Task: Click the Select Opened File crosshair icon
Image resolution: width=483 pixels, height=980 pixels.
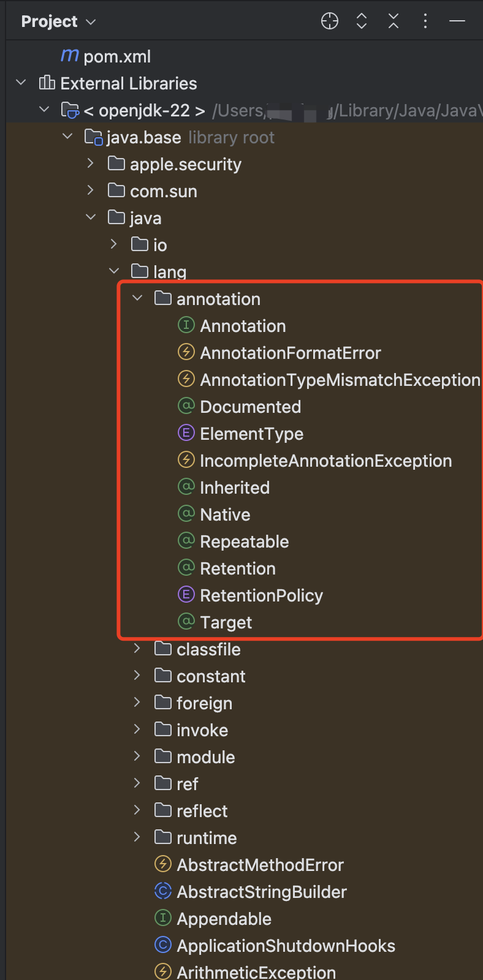Action: click(330, 21)
